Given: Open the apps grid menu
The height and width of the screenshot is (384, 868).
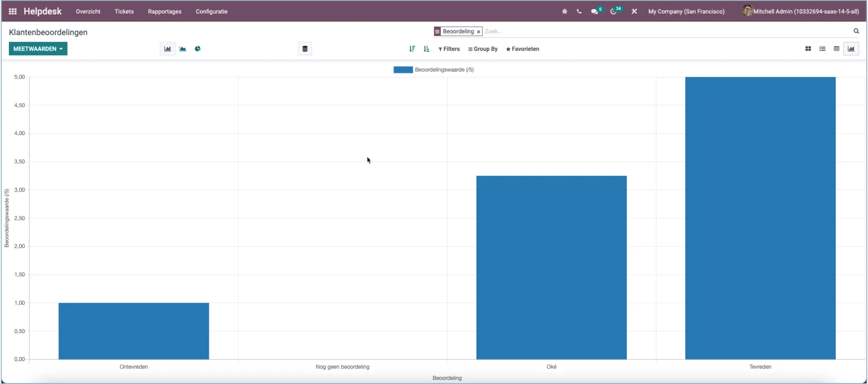Looking at the screenshot, I should click(12, 11).
